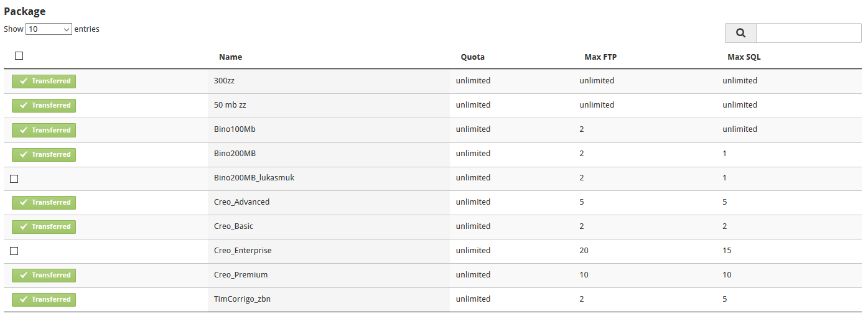Click Transferred badge for TimCorrigo_zbn row
868x316 pixels.
click(x=44, y=299)
